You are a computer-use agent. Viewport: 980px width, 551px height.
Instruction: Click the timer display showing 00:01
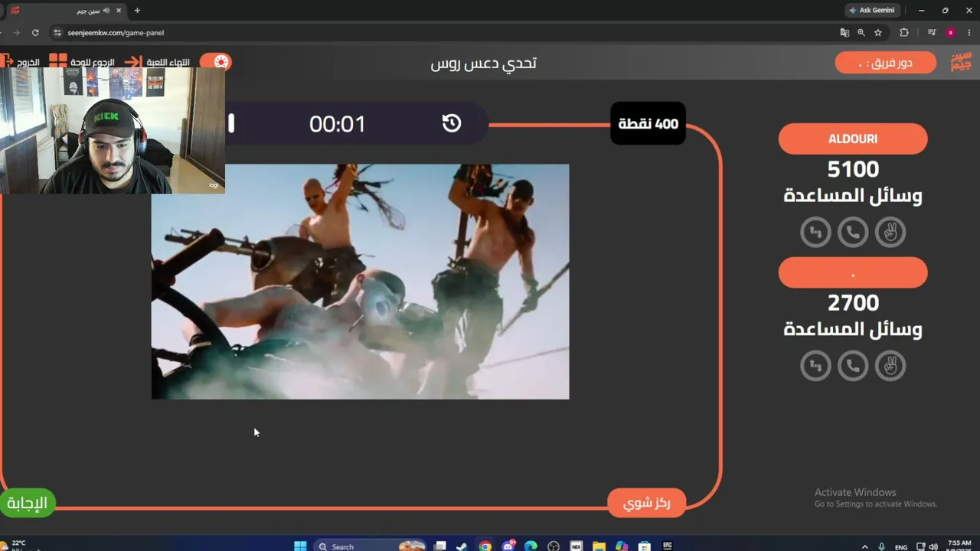coord(337,124)
